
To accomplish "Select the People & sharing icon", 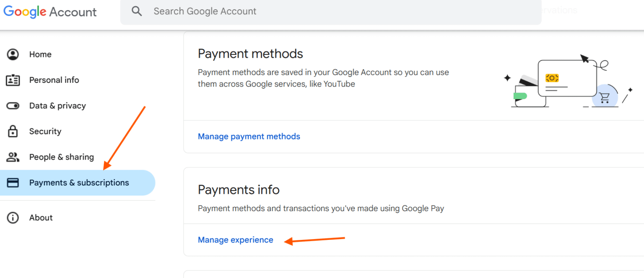I will pyautogui.click(x=13, y=157).
